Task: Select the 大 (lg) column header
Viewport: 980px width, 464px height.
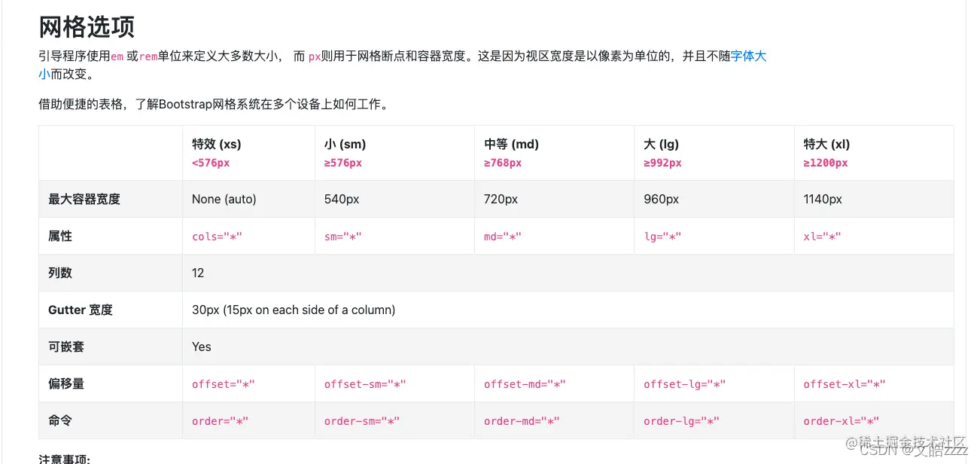Action: pos(714,153)
